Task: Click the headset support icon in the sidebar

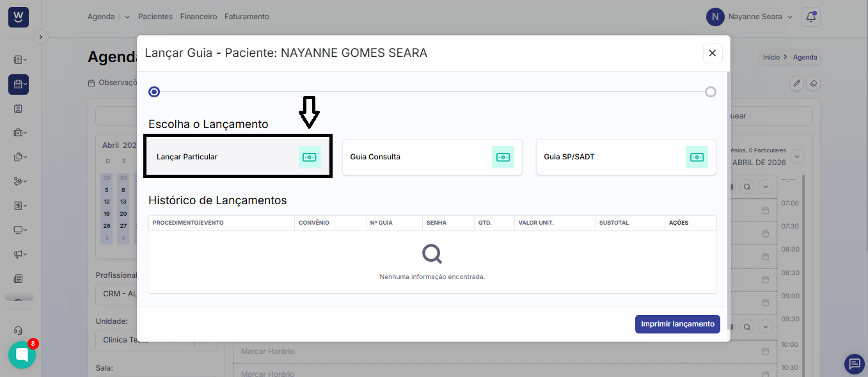Action: (18, 330)
